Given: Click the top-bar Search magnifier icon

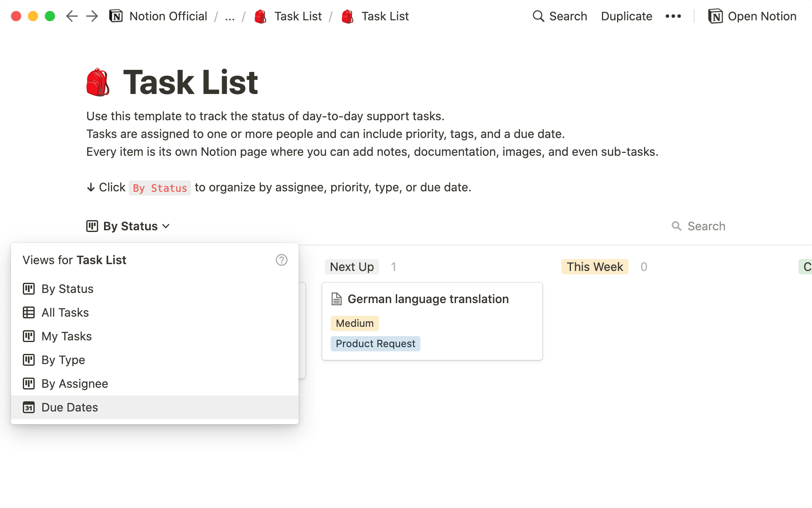Looking at the screenshot, I should (538, 16).
